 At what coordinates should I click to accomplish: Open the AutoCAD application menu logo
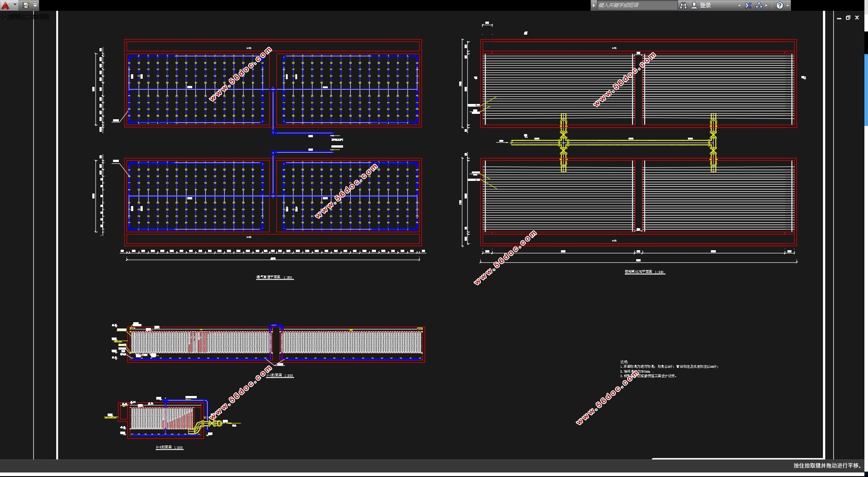(6, 5)
